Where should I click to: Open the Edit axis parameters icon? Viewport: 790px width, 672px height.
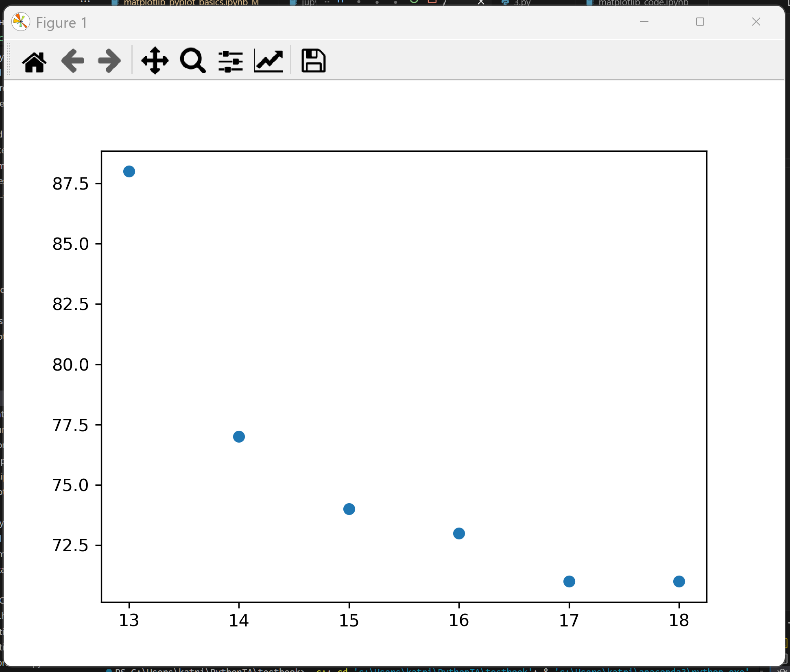pyautogui.click(x=268, y=61)
